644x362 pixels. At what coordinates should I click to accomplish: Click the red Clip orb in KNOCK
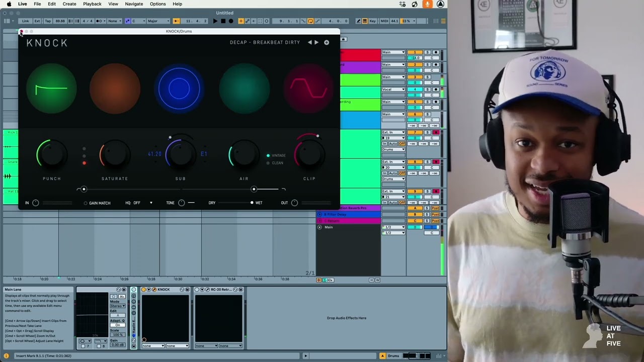coord(308,88)
